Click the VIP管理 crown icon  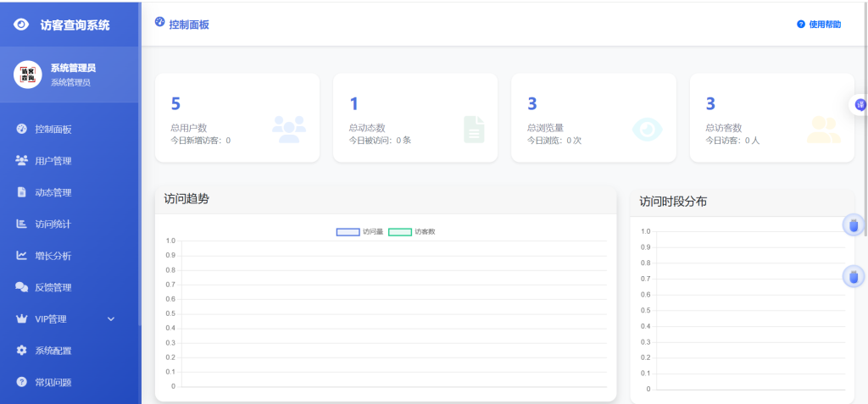(x=21, y=318)
